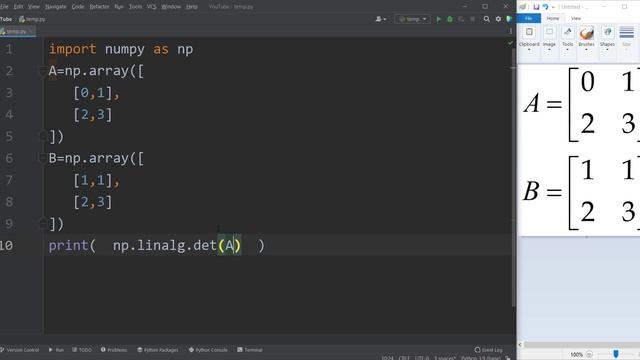The image size is (640, 360).
Task: Collapse the A=np.array code fold at line 2
Action: click(42, 71)
